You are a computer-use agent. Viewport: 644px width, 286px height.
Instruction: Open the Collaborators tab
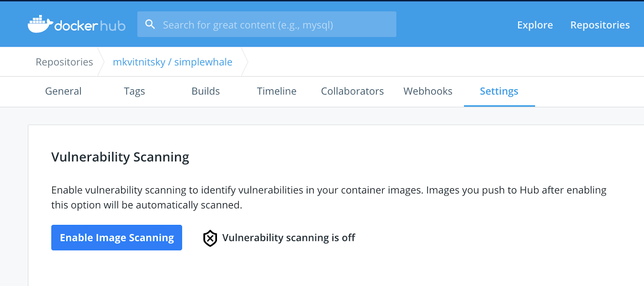coord(352,91)
